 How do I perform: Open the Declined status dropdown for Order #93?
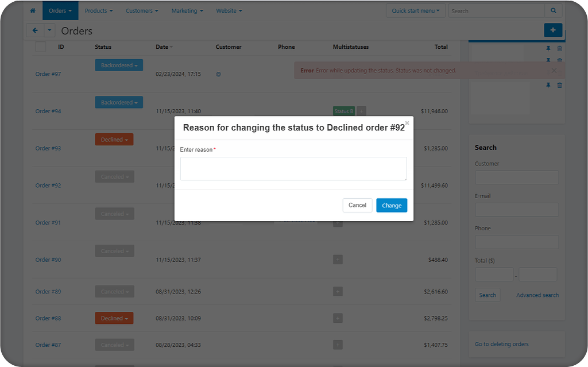(x=114, y=139)
